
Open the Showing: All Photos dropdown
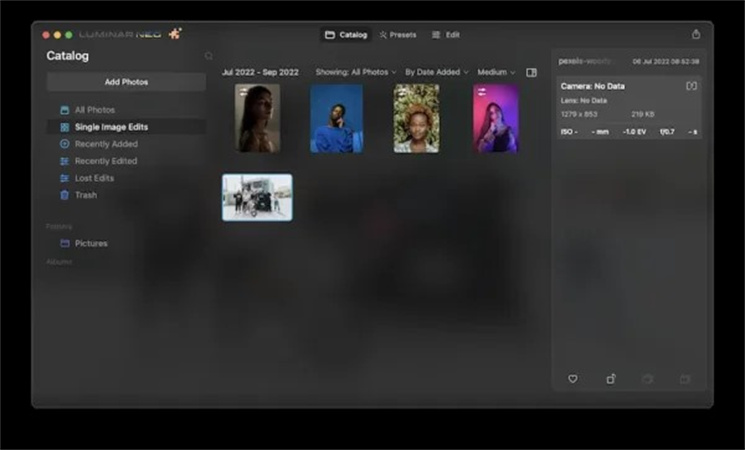pyautogui.click(x=356, y=72)
